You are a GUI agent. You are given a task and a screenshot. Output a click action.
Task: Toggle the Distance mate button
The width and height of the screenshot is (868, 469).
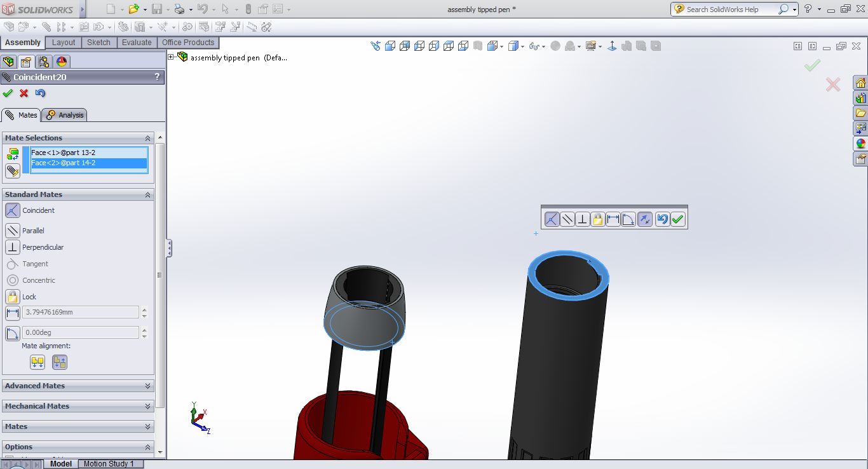pos(12,313)
